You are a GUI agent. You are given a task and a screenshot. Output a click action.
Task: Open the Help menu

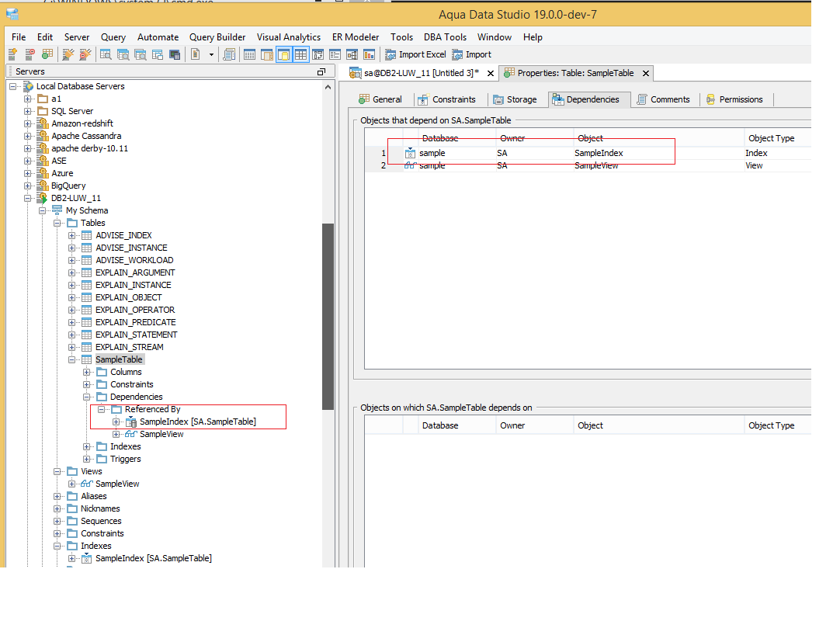(x=533, y=37)
